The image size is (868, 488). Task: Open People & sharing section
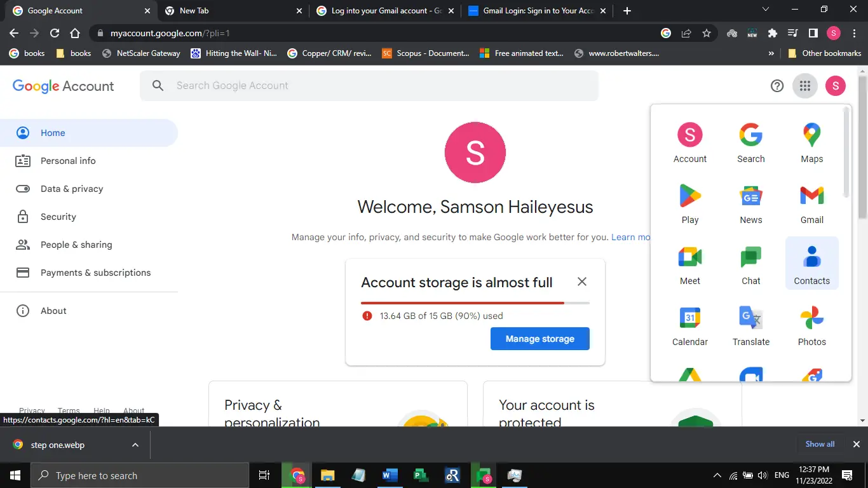[89, 245]
